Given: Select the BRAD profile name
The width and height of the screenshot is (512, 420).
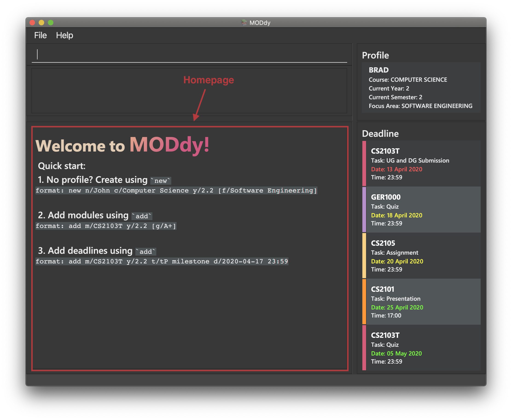Looking at the screenshot, I should coord(378,70).
